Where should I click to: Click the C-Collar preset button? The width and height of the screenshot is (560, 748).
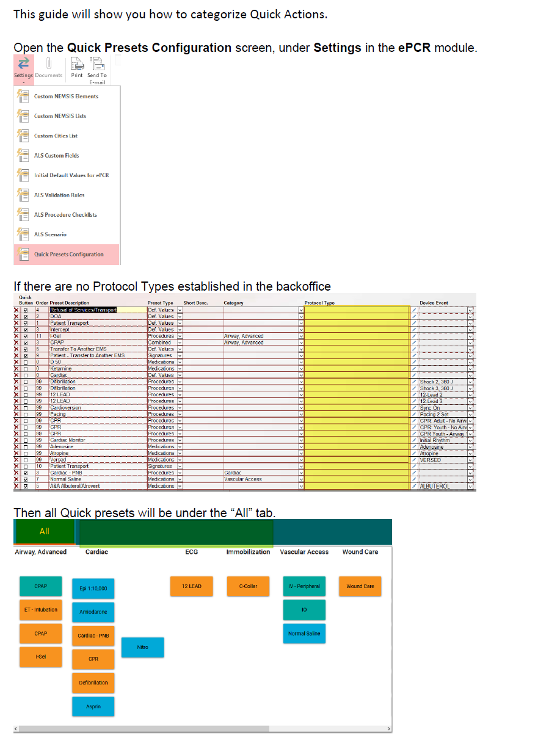click(x=248, y=586)
